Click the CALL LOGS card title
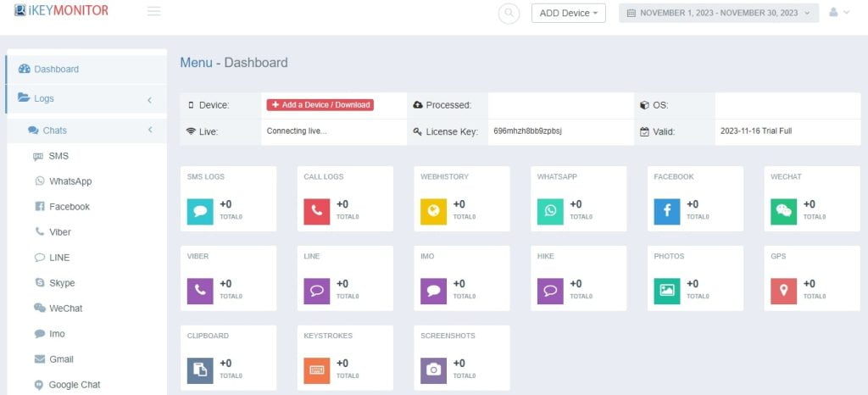Image resolution: width=868 pixels, height=395 pixels. [x=323, y=177]
